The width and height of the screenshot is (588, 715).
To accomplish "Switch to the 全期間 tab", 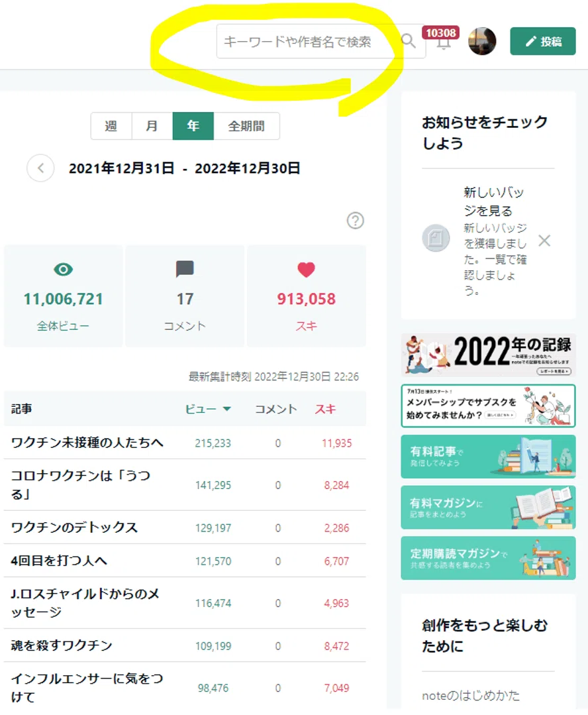I will click(x=246, y=126).
